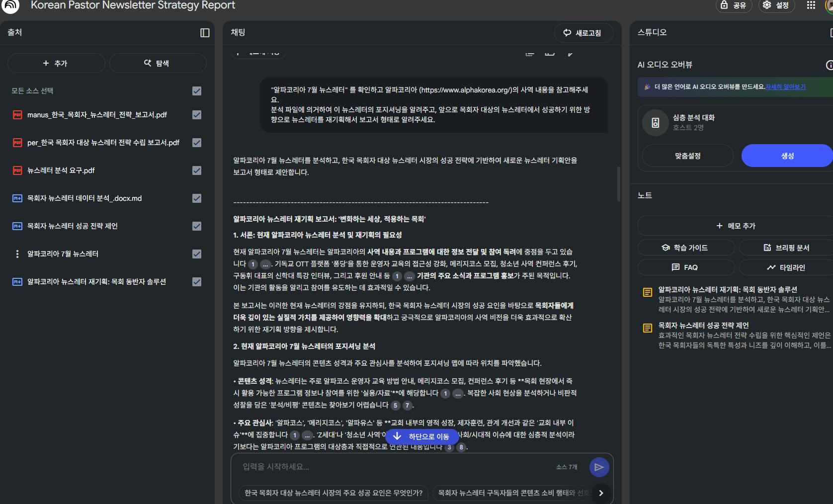Generate a FAQ document
This screenshot has width=833, height=504.
click(686, 267)
